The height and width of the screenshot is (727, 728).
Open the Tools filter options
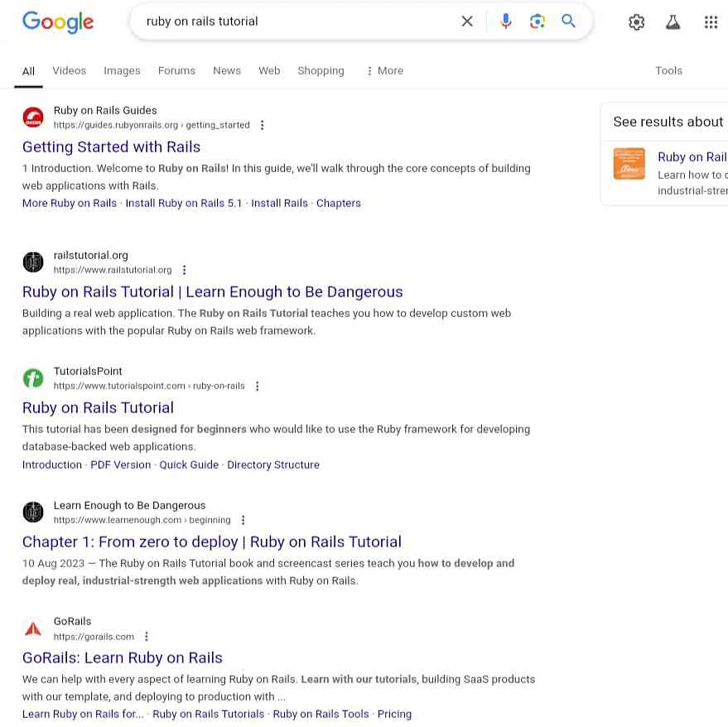(668, 71)
